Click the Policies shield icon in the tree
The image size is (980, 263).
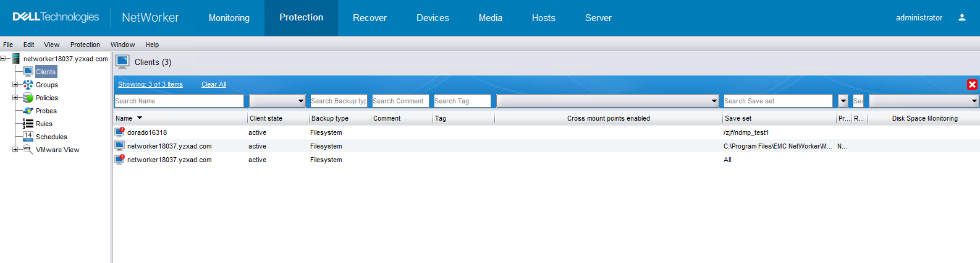tap(28, 98)
